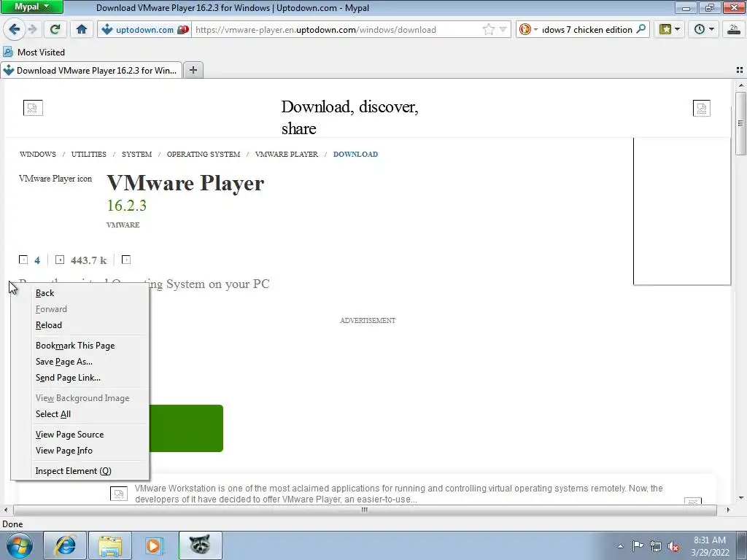Open a new tab with plus button
This screenshot has height=560, width=747.
point(193,71)
